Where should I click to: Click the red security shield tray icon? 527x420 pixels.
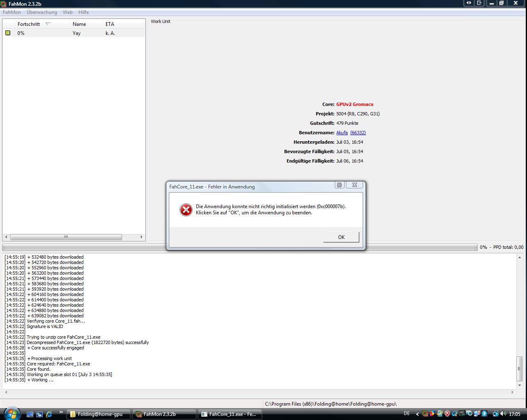(447, 414)
